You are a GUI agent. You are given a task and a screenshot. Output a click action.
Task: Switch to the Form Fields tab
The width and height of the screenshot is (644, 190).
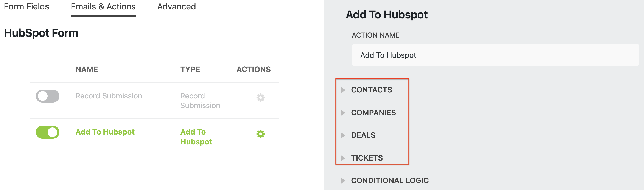click(x=26, y=7)
